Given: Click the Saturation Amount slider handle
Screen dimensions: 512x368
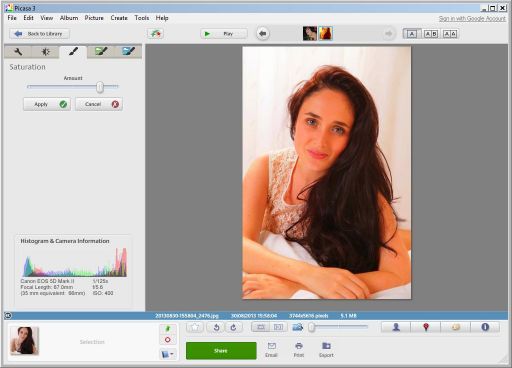Looking at the screenshot, I should click(100, 87).
